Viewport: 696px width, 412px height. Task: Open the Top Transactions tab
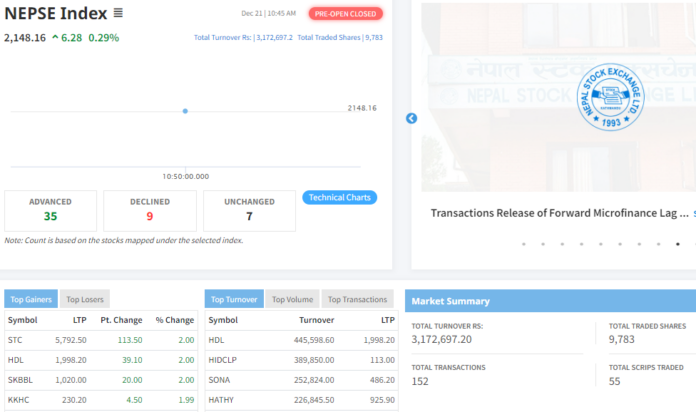coord(357,299)
